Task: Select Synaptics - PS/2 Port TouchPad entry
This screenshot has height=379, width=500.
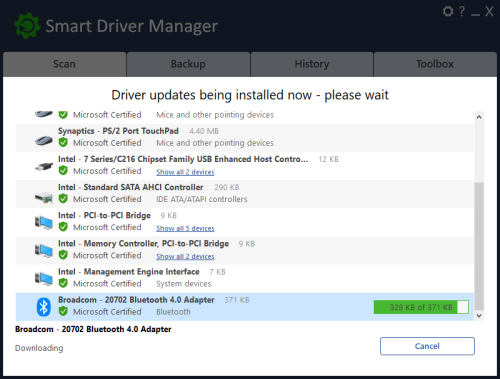Action: [x=118, y=131]
